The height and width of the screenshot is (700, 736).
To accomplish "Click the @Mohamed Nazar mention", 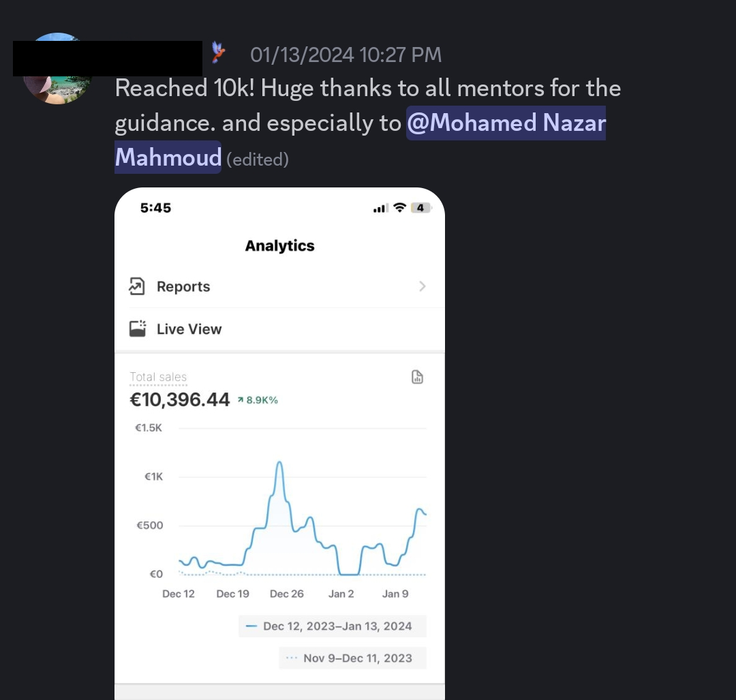I will pos(506,123).
